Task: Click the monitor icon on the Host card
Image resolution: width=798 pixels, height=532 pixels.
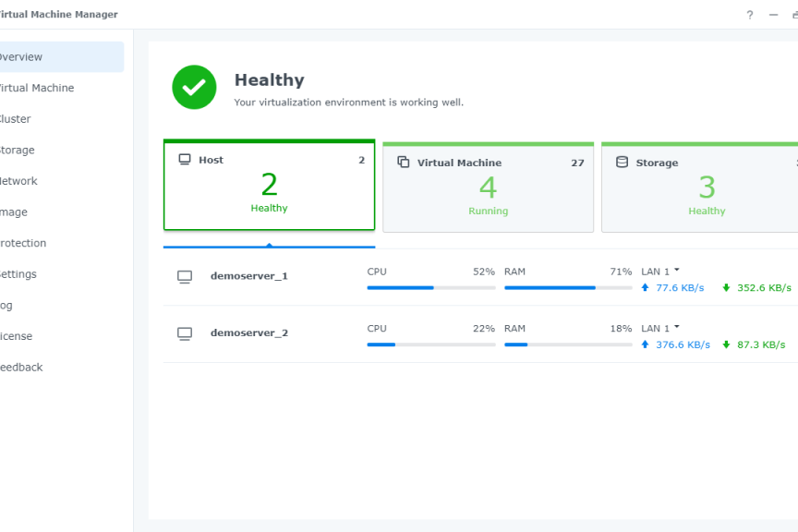Action: point(184,159)
